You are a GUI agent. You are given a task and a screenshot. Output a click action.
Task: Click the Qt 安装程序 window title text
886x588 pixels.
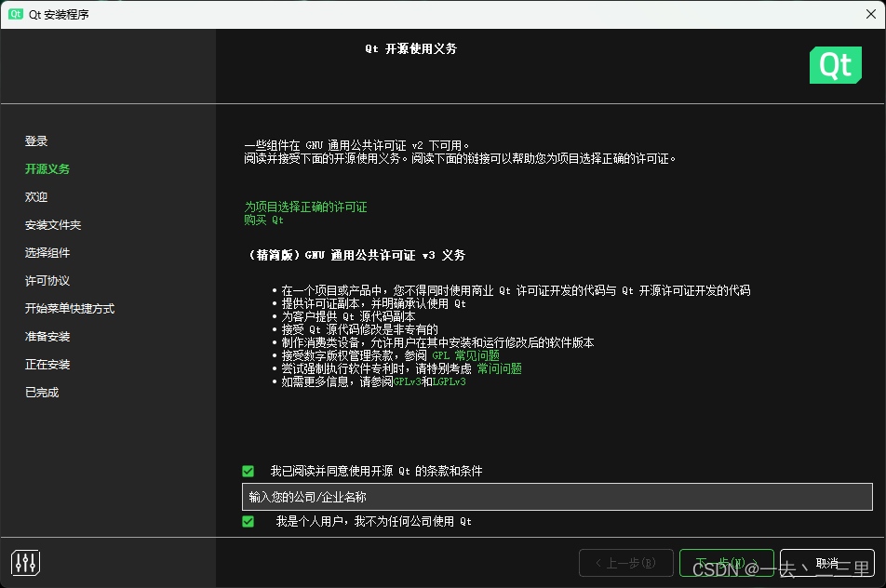click(59, 15)
